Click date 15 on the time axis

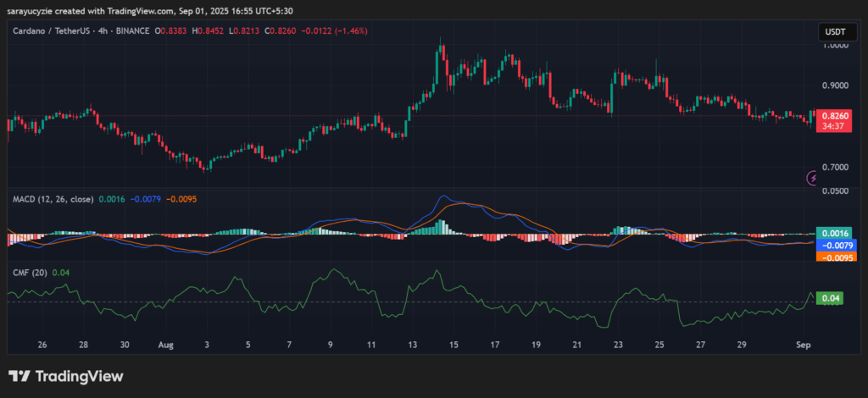pyautogui.click(x=453, y=345)
